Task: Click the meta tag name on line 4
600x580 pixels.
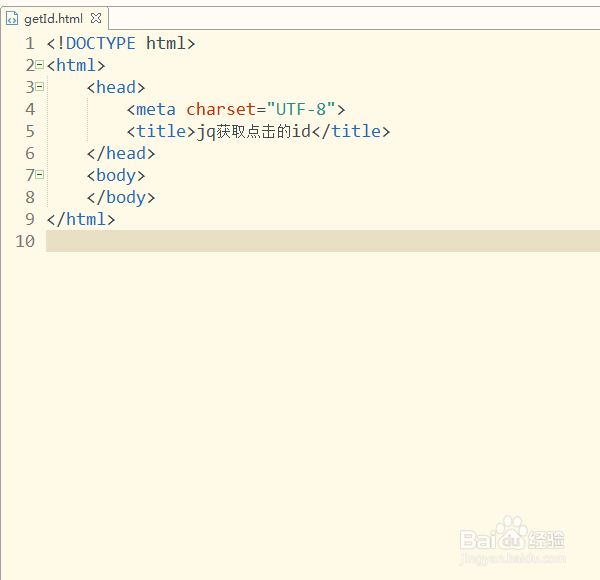Action: pos(156,109)
